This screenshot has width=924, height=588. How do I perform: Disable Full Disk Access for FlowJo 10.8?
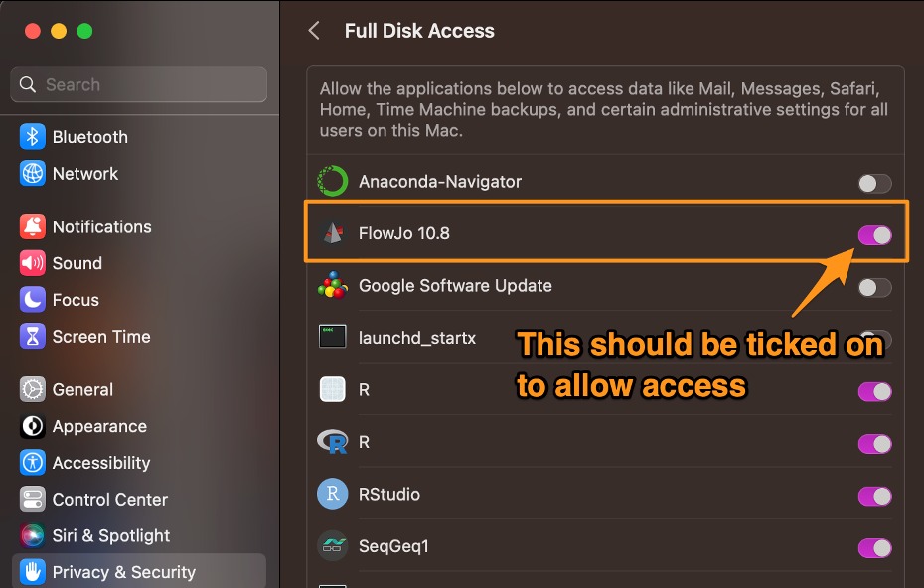(874, 235)
